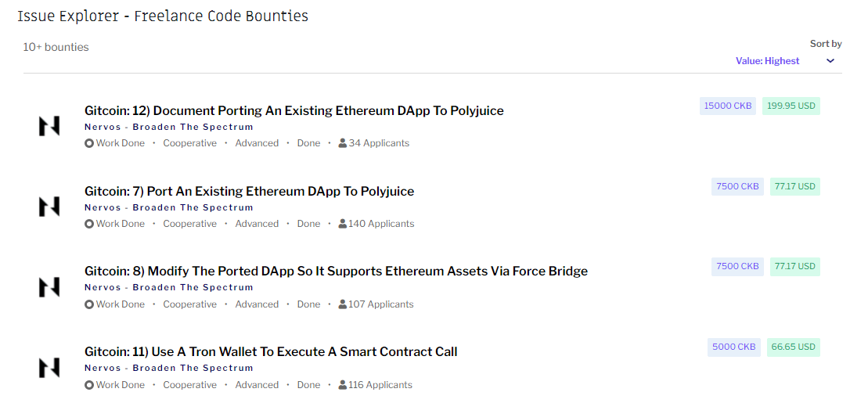Open bounty 7 Port Existing Ethereum DApp
Screen dimensions: 868x403
tap(249, 191)
